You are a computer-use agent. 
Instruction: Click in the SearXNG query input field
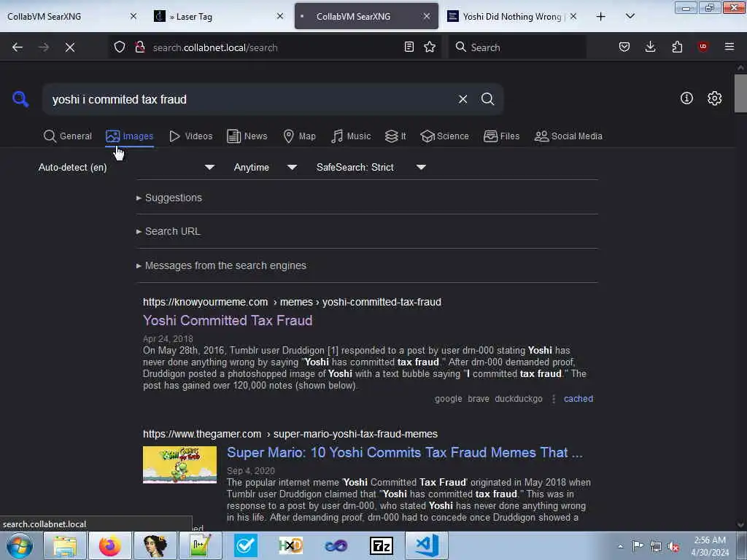250,99
